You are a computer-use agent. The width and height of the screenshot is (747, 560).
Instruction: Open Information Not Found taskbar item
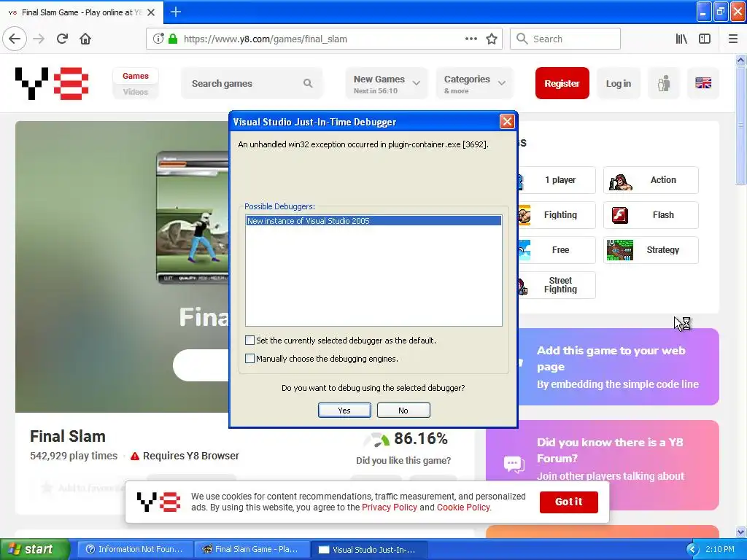(x=135, y=550)
